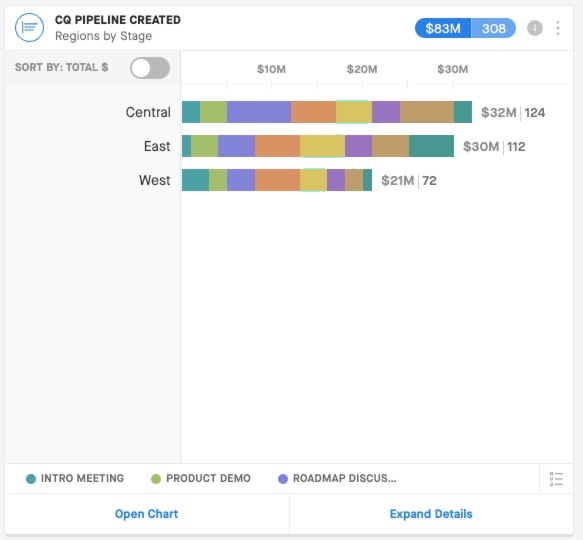583x540 pixels.
Task: Click East's final teal-green segment
Action: tap(431, 146)
